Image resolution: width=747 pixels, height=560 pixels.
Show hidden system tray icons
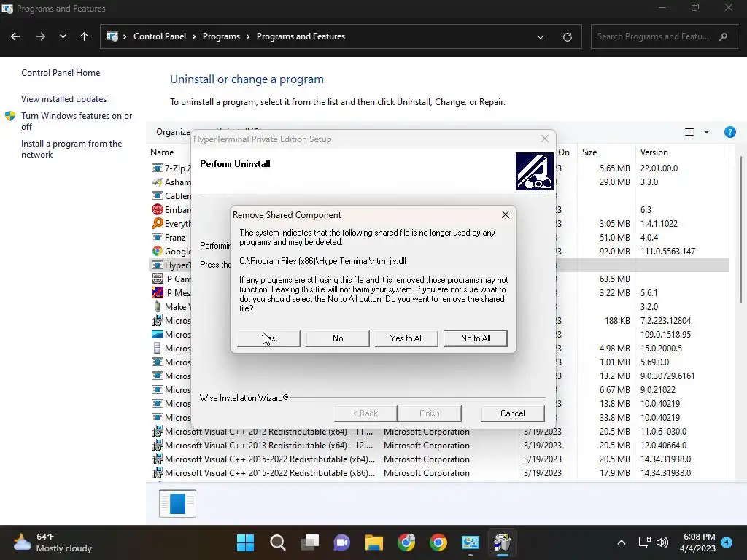pyautogui.click(x=622, y=542)
